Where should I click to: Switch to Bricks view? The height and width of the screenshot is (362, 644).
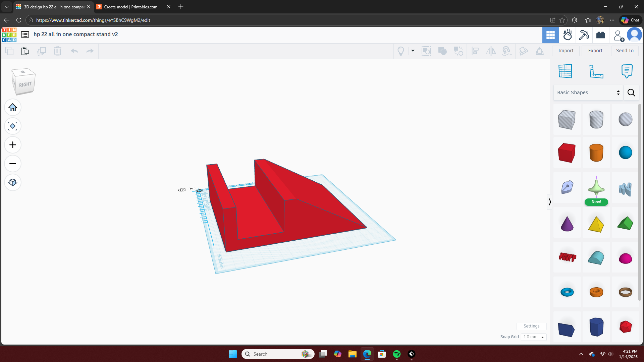601,35
